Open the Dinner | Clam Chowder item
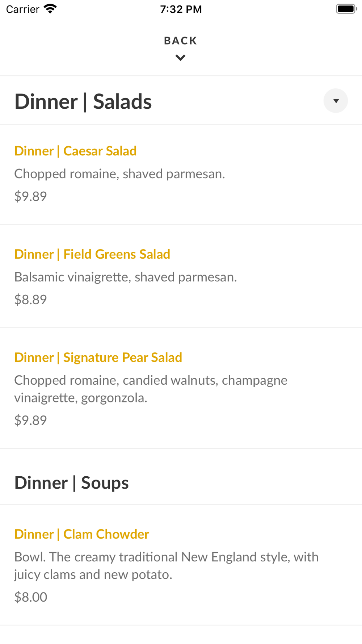 (x=81, y=534)
